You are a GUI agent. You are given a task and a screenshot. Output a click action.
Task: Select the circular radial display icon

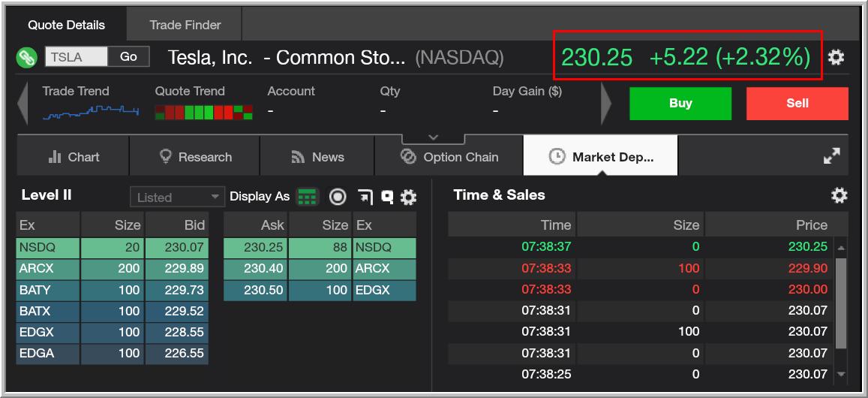coord(338,197)
